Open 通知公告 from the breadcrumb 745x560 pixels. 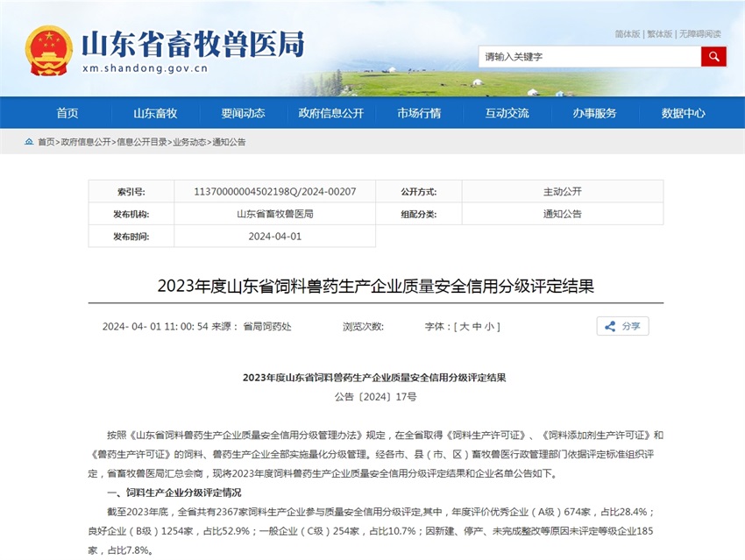pos(231,141)
